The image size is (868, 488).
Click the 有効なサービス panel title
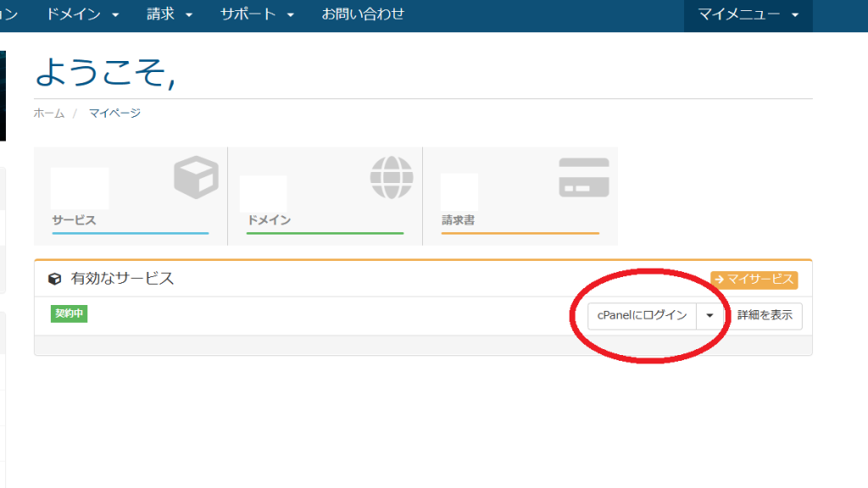tap(122, 279)
